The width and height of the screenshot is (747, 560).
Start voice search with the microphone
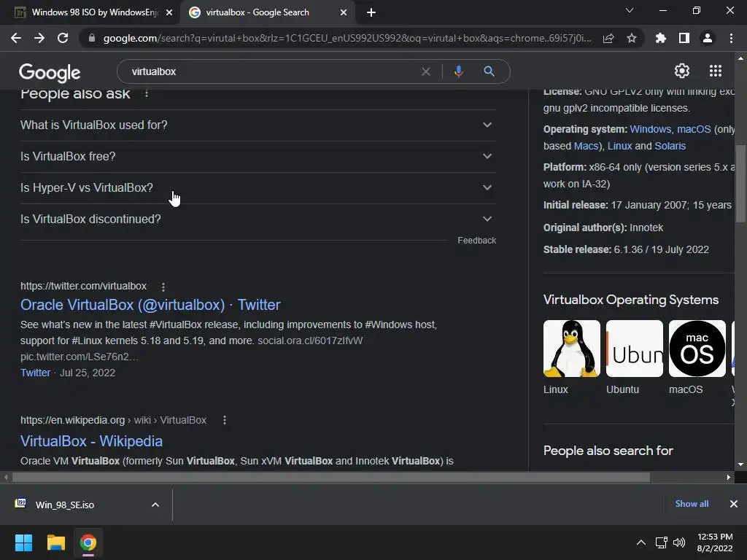pyautogui.click(x=459, y=71)
